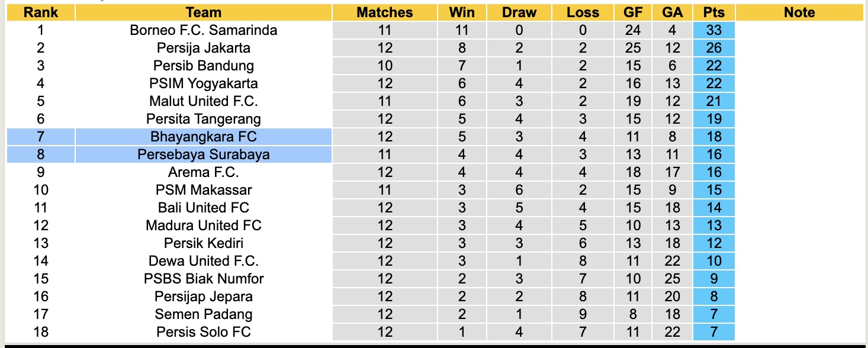Click the Persis Solo FC team name
Screen dimensions: 868x348
click(203, 332)
